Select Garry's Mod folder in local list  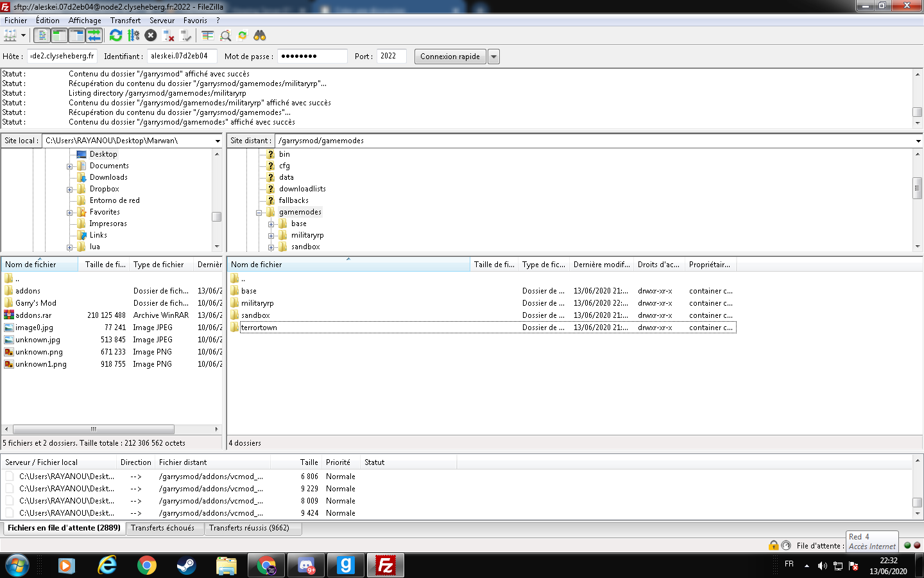tap(36, 303)
